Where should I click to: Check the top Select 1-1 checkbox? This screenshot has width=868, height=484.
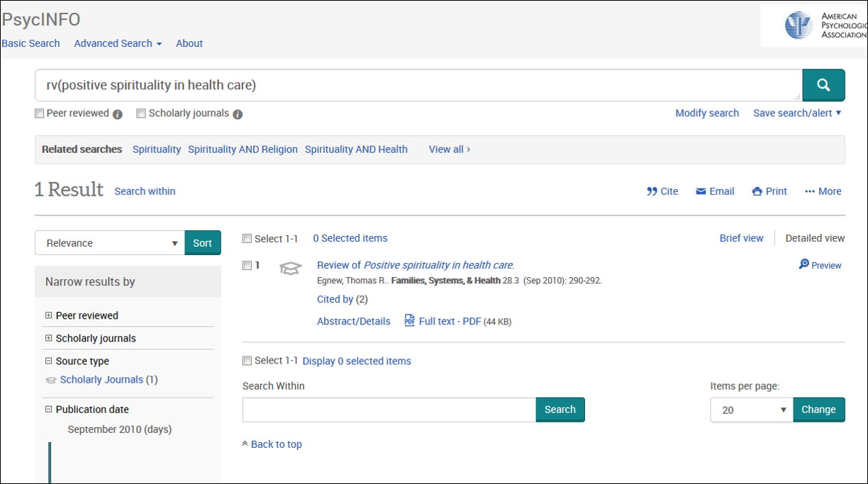(x=247, y=239)
